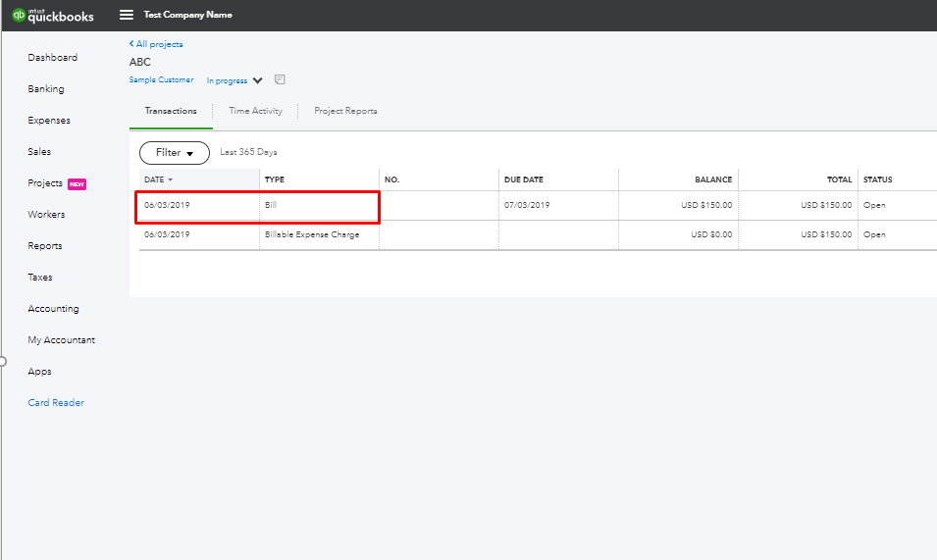The height and width of the screenshot is (560, 937).
Task: Open the Sample Customer link
Action: (161, 80)
